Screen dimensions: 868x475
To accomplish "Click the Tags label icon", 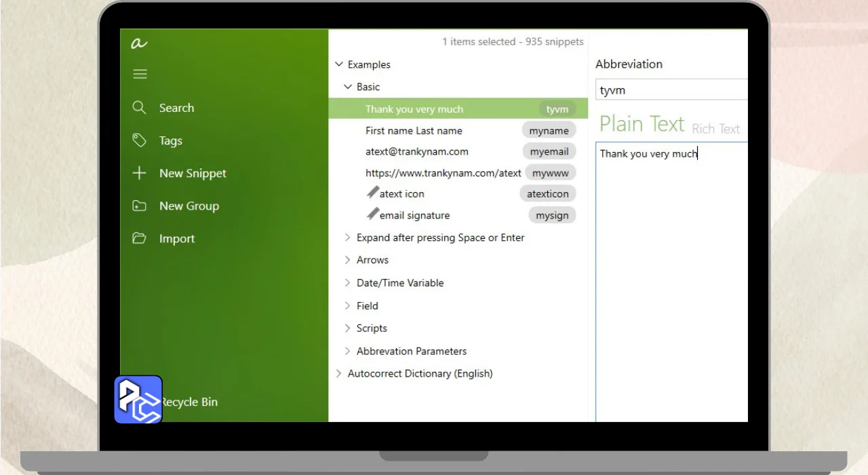I will (x=139, y=140).
